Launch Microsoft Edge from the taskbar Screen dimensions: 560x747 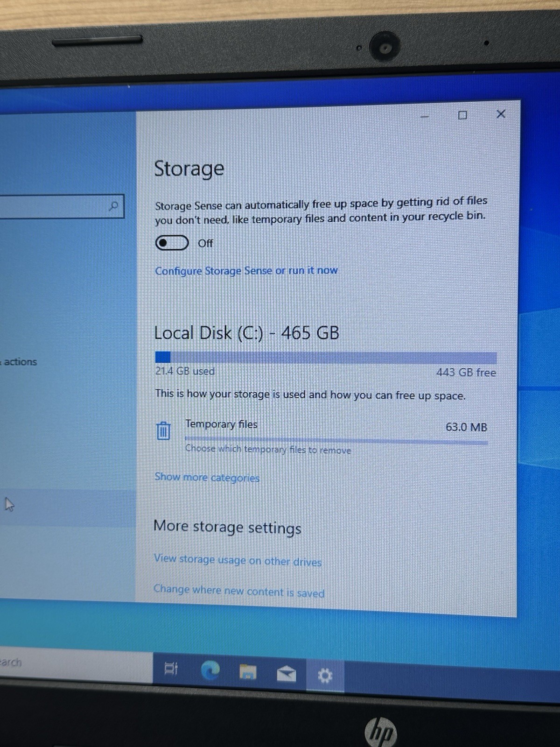click(210, 671)
